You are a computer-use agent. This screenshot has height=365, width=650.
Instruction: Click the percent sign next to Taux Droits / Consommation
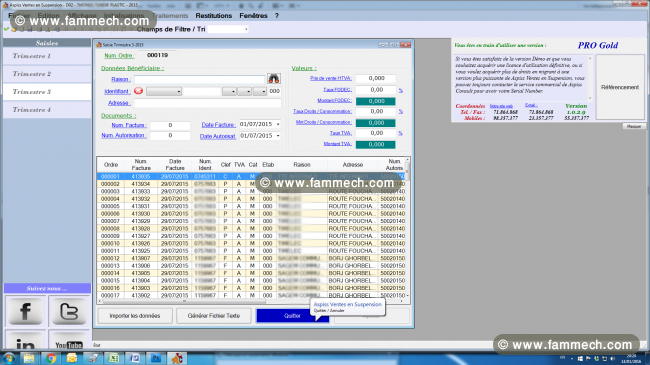400,112
